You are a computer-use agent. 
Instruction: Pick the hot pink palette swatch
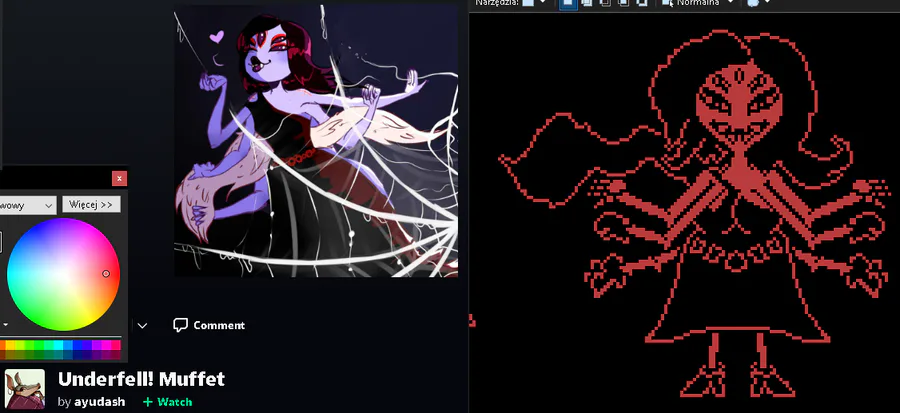click(x=116, y=345)
